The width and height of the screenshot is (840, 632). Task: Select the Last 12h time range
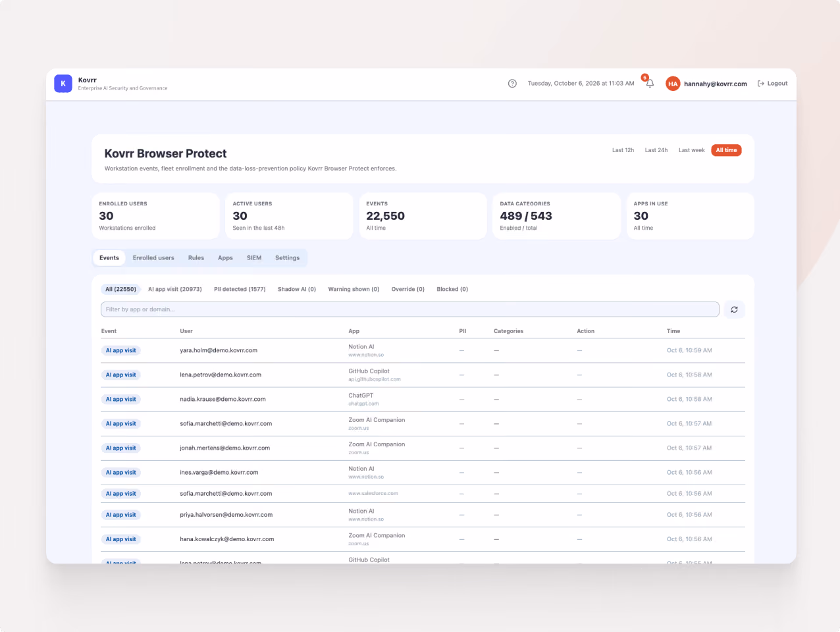tap(623, 150)
